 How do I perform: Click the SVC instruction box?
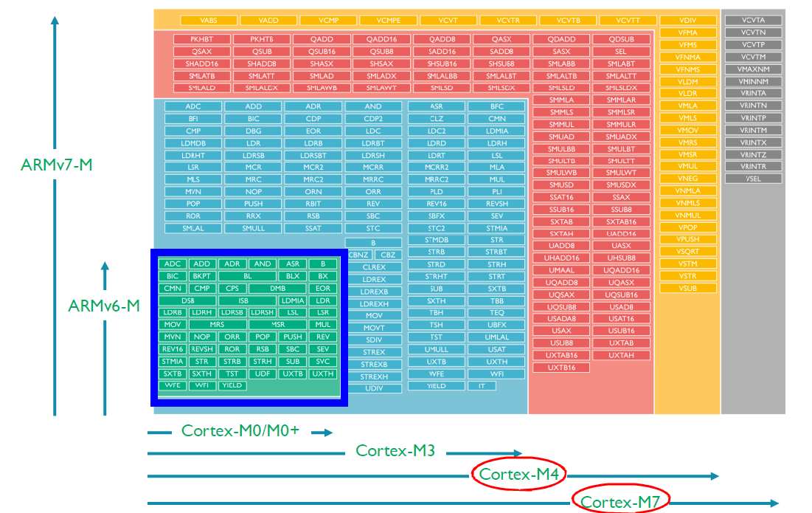(x=322, y=361)
